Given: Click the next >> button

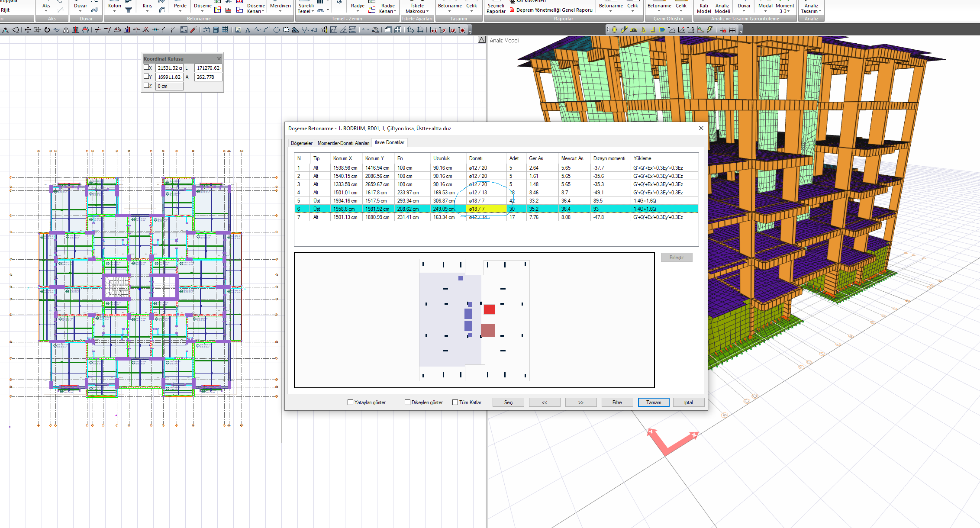Looking at the screenshot, I should [x=581, y=402].
